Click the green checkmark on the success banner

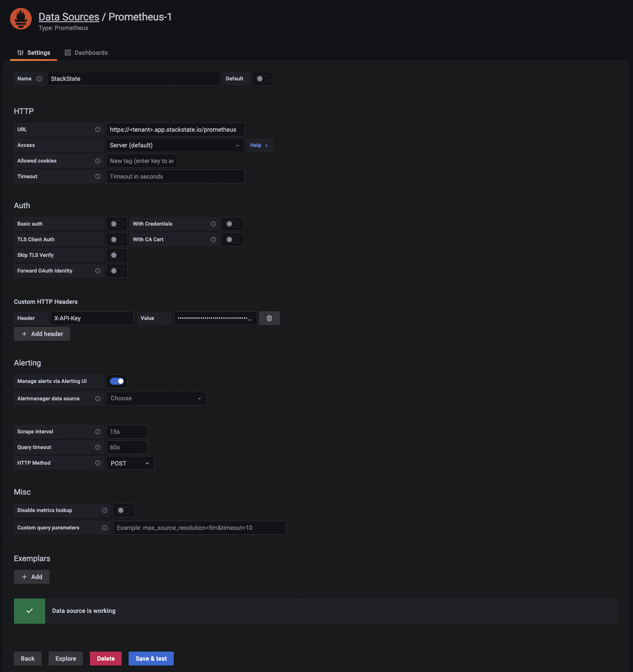pos(29,611)
